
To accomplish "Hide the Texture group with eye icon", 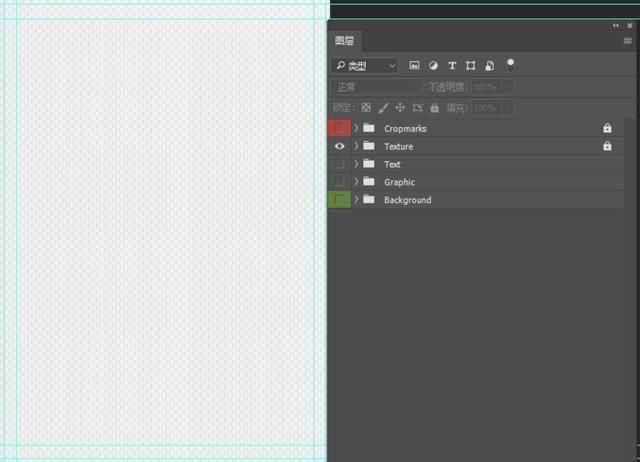I will click(x=339, y=146).
